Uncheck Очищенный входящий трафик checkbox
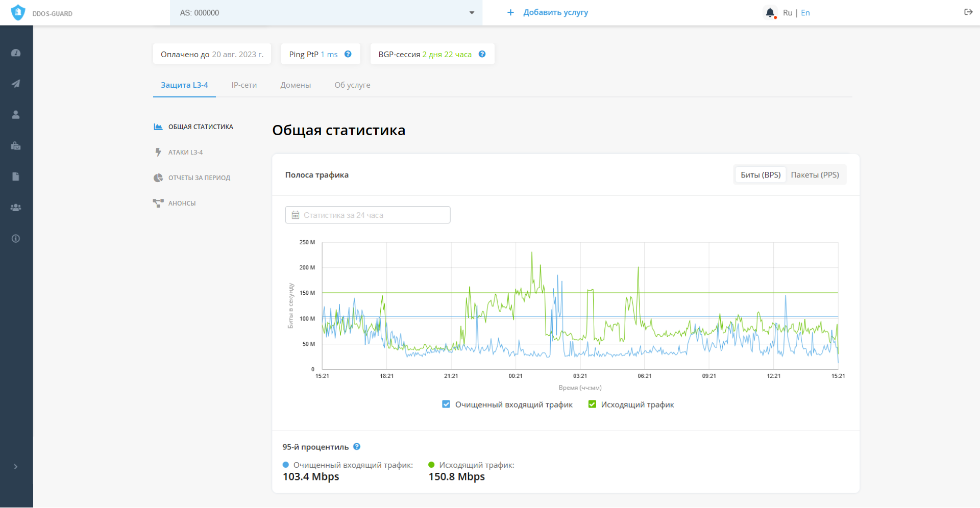The image size is (980, 508). [x=446, y=404]
